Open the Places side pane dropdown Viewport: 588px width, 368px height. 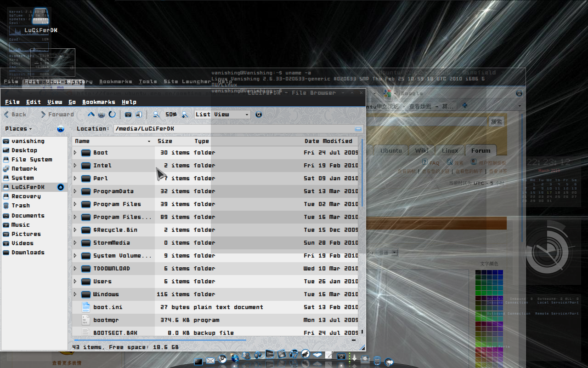19,129
